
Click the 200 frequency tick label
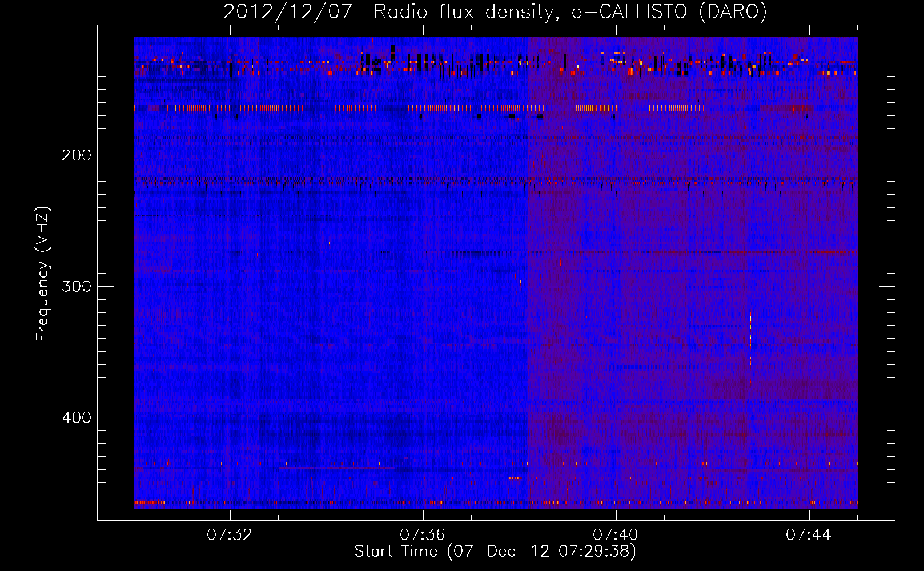tap(77, 155)
